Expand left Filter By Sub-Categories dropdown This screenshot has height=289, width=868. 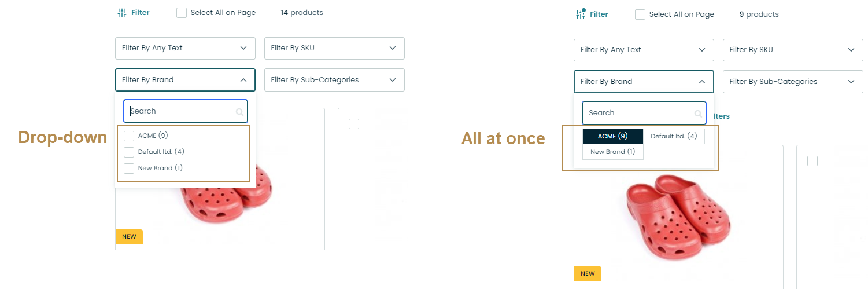334,80
